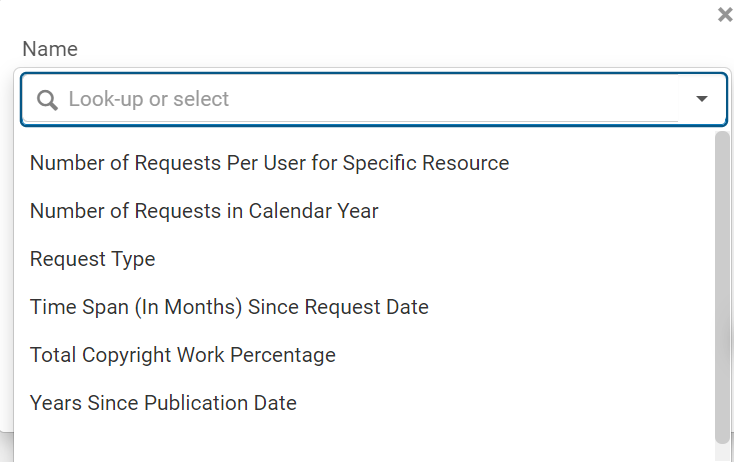Screen dimensions: 734x462
Task: Select Time Span Since Request Date
Action: point(229,307)
